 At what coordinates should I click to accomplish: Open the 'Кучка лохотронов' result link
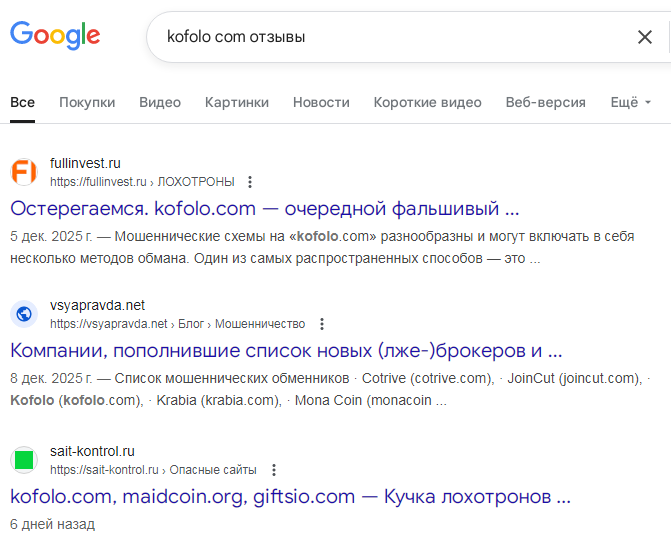(290, 496)
